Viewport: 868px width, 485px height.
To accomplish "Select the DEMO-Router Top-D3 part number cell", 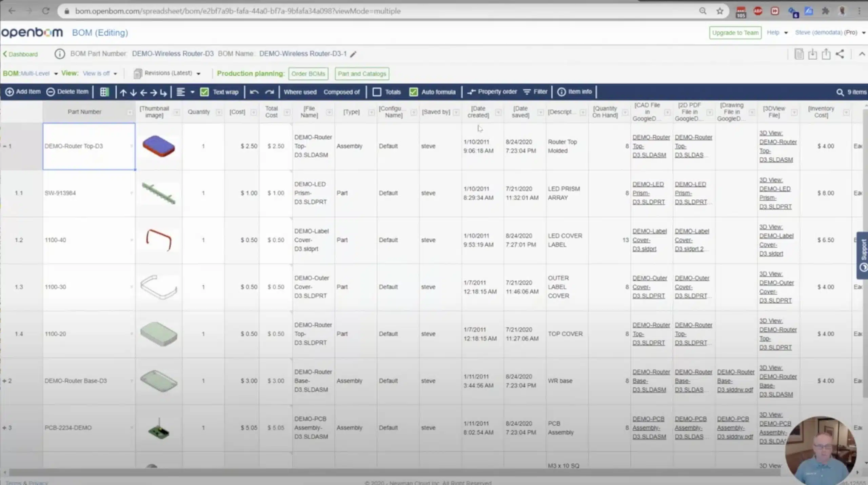I will click(89, 146).
